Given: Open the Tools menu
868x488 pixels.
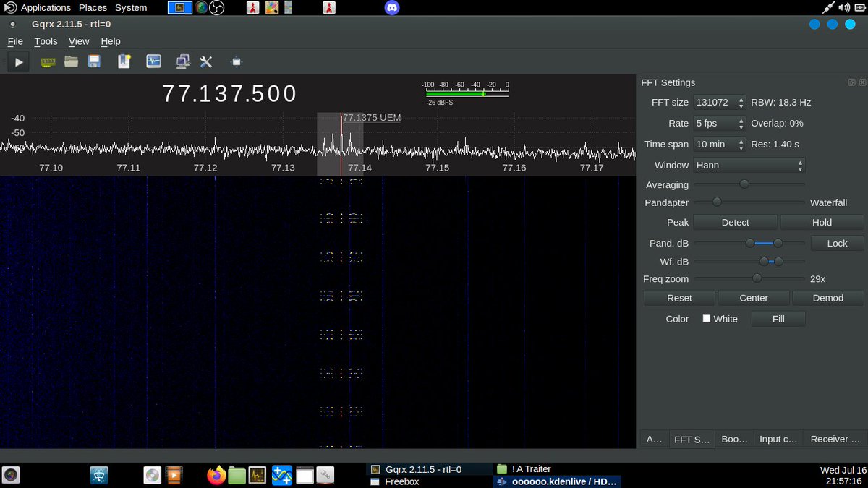Looking at the screenshot, I should [x=46, y=41].
